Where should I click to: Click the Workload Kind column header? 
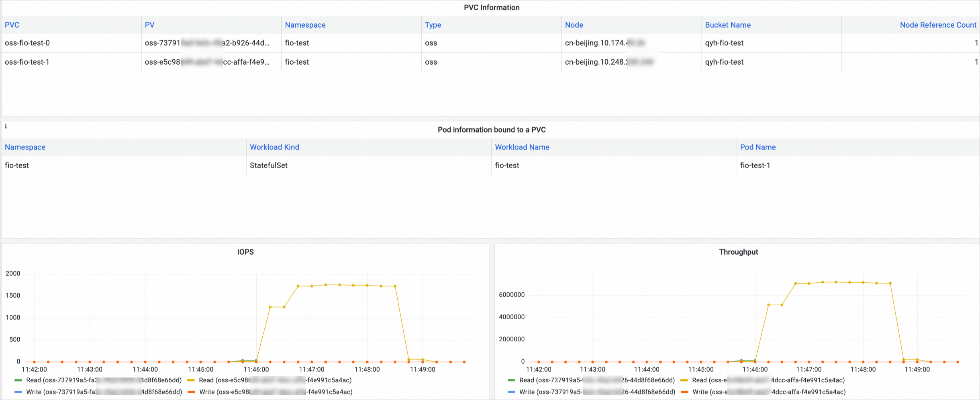point(274,147)
